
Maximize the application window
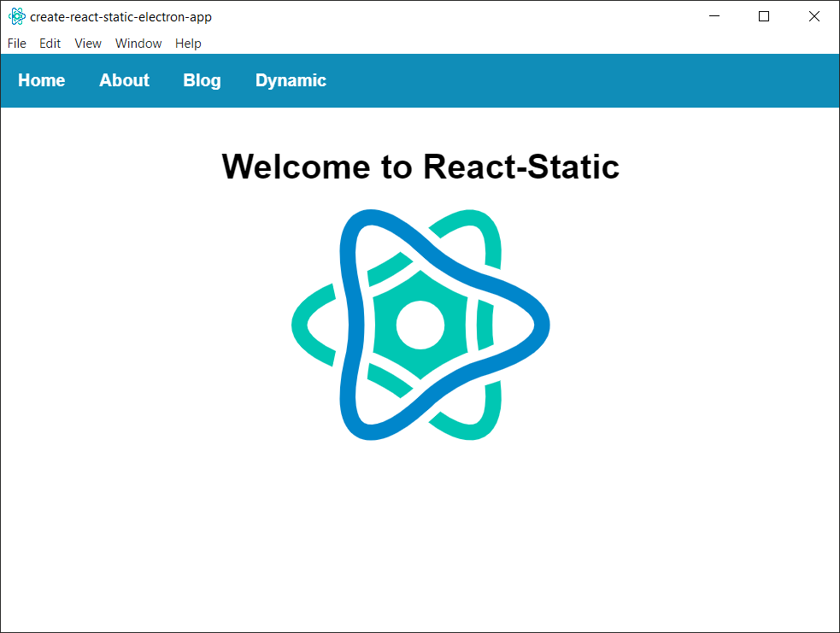pos(764,16)
